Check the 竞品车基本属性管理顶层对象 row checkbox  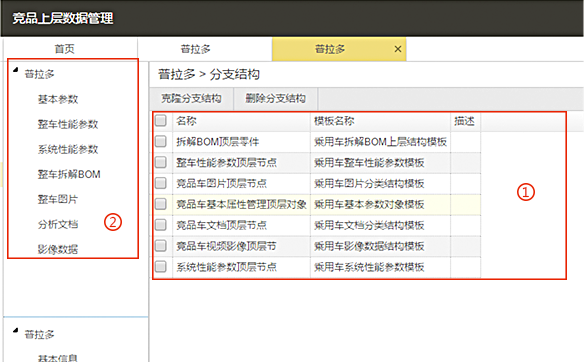click(161, 204)
